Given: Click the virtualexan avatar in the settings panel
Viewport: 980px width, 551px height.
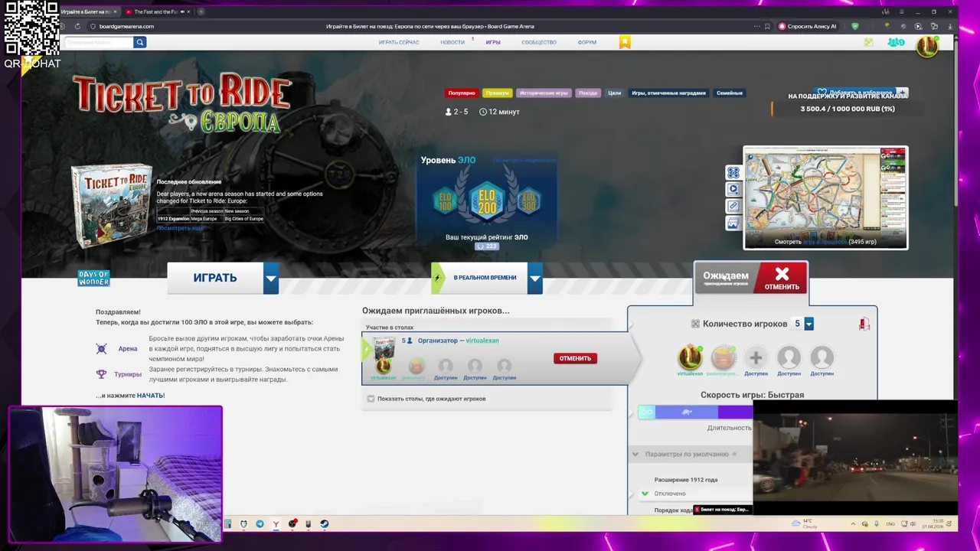Looking at the screenshot, I should pos(690,357).
